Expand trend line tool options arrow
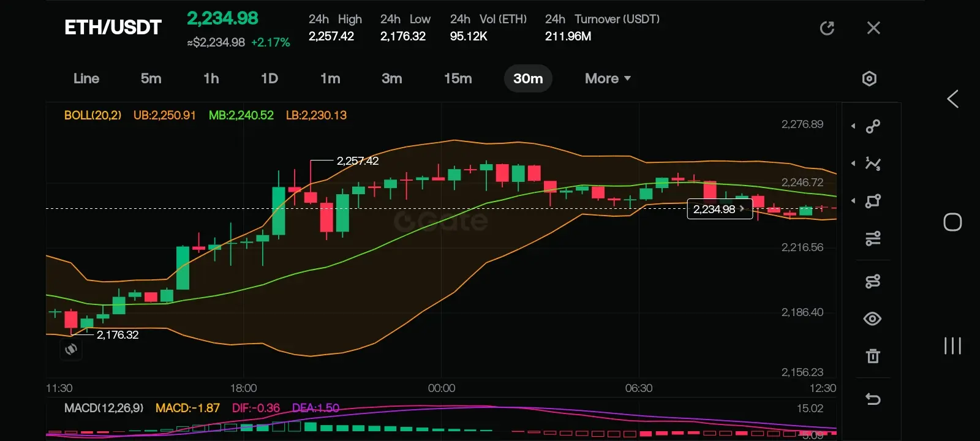Image resolution: width=980 pixels, height=441 pixels. pyautogui.click(x=853, y=126)
